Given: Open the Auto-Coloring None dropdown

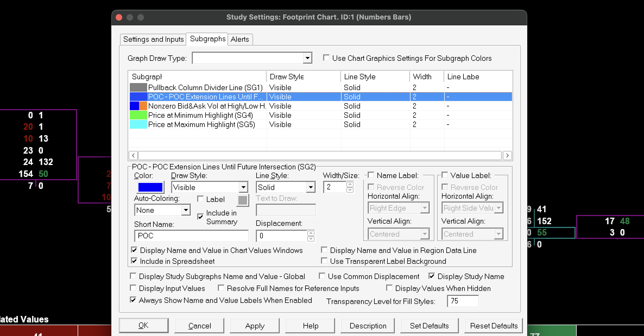Looking at the screenshot, I should (x=186, y=210).
